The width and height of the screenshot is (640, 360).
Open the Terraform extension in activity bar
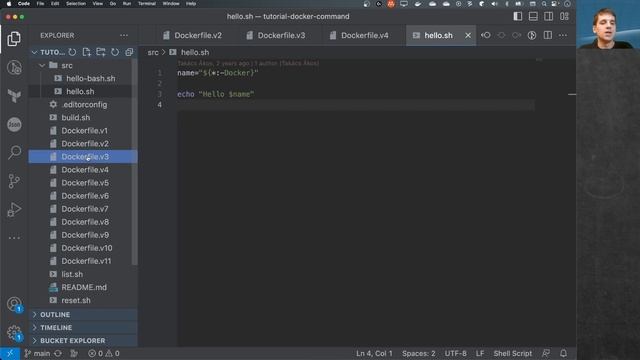point(14,96)
